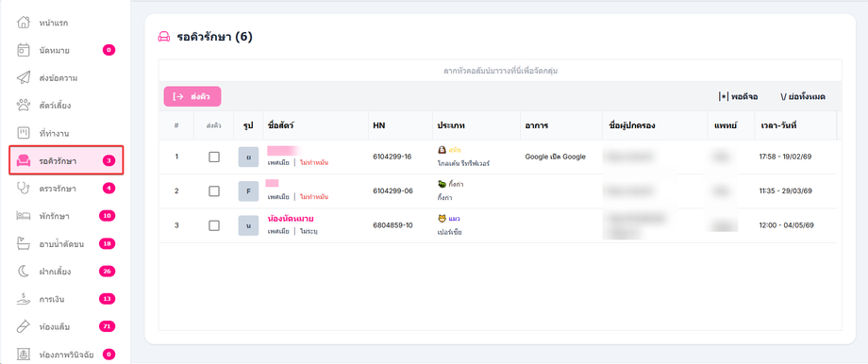
Task: Click the paper plane icon for ส่งข้อความ
Action: [x=24, y=78]
